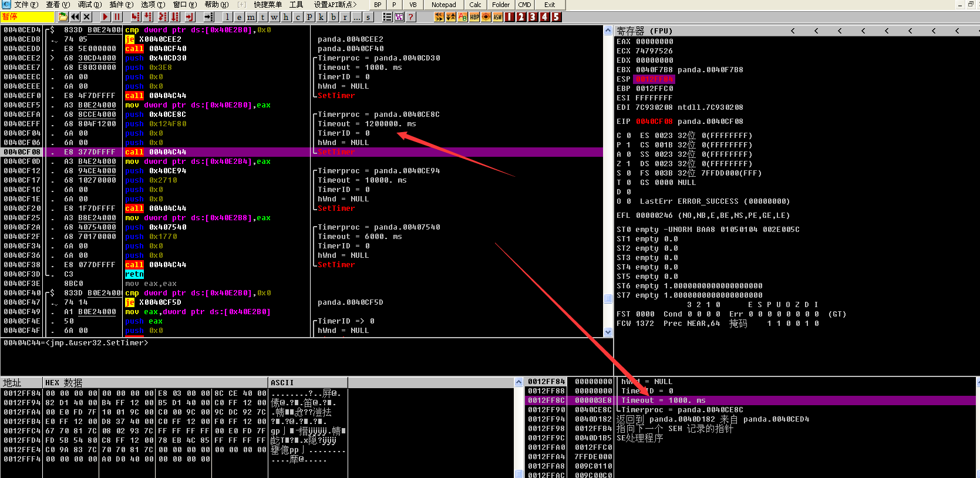
Task: Click the Folder button in the top bar
Action: (501, 5)
